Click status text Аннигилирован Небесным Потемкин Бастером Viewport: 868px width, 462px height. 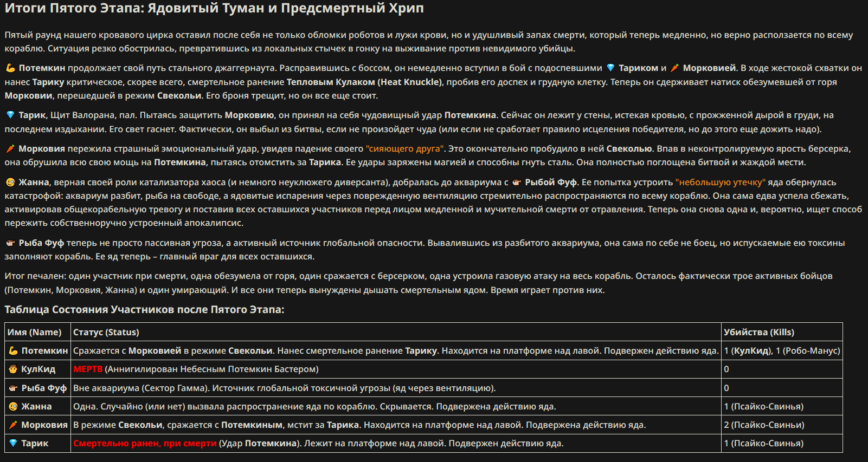pyautogui.click(x=211, y=369)
